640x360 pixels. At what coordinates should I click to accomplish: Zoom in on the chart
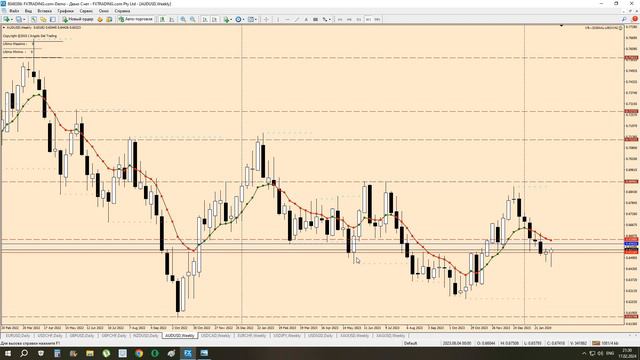point(183,19)
